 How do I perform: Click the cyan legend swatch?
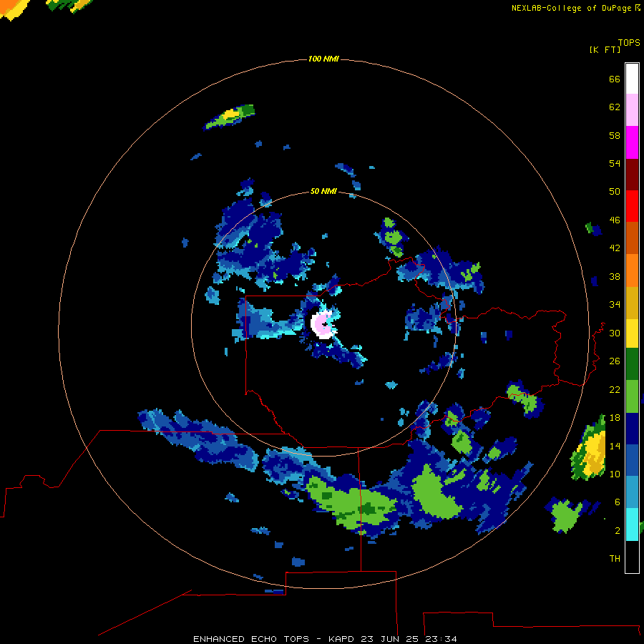(x=632, y=525)
